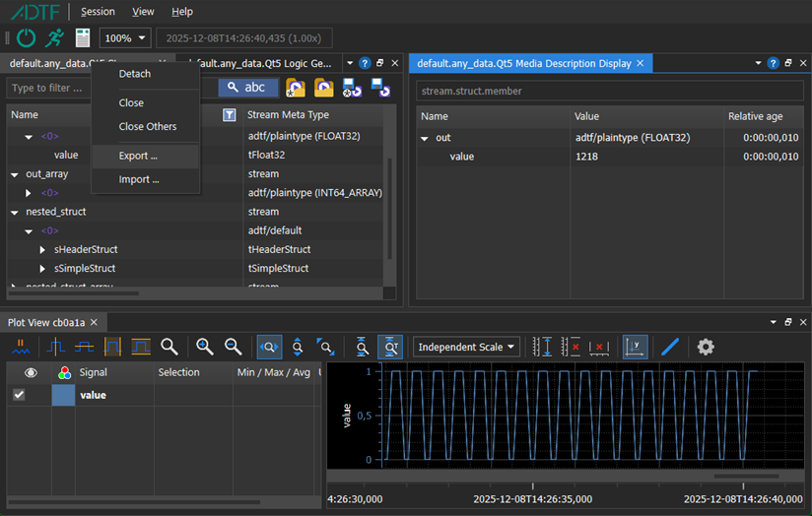Click the save icon with asterisk badge
The width and height of the screenshot is (812, 516).
click(352, 88)
